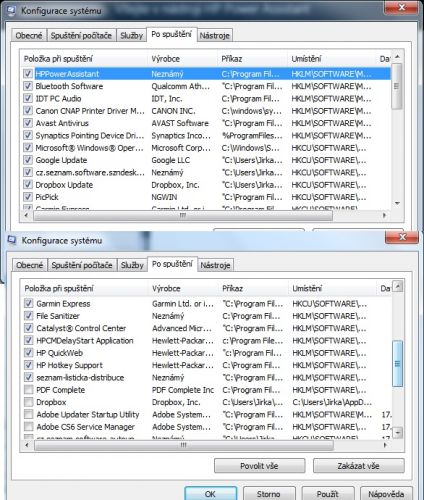
Task: Click the Povolit vše button
Action: coord(259,466)
